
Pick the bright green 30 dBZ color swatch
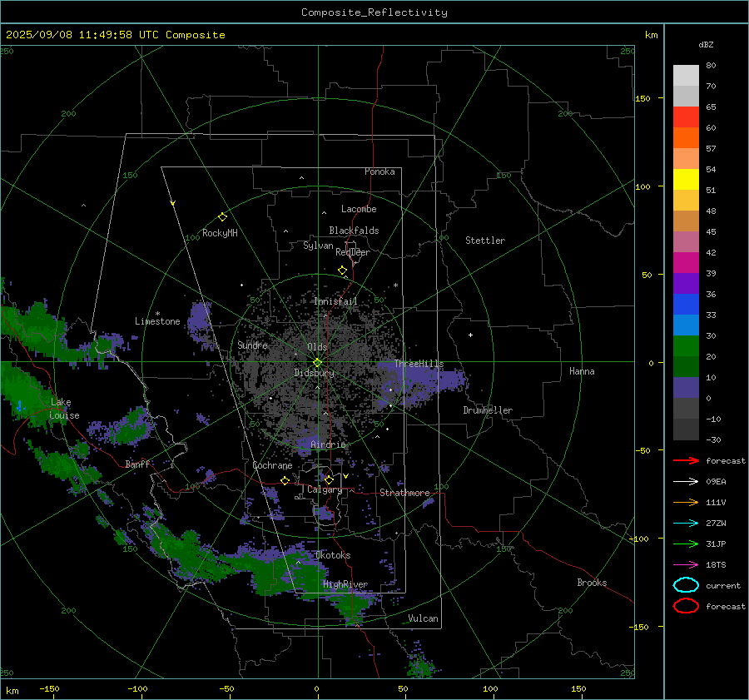point(686,346)
